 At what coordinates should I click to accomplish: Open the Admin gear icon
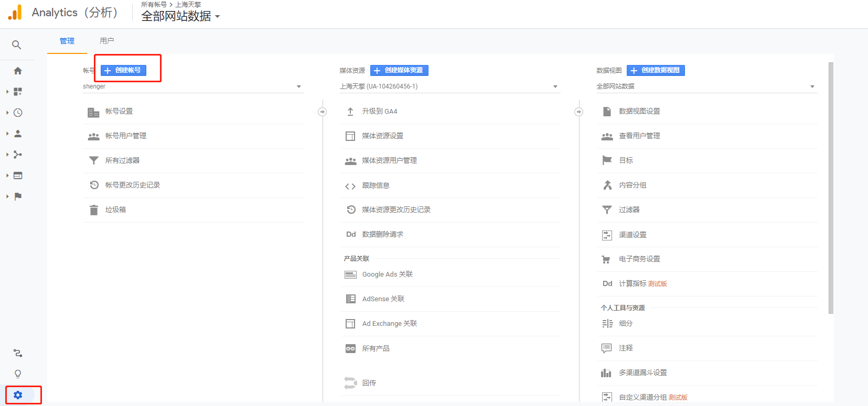[18, 395]
